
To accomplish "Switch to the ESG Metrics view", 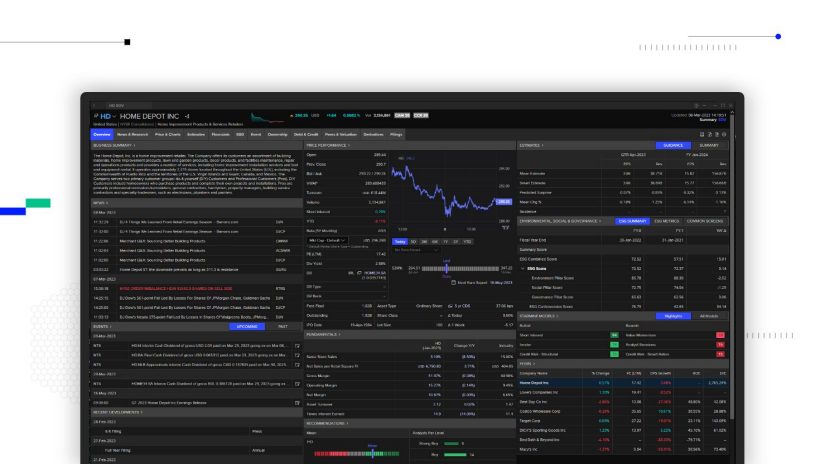I will 667,221.
